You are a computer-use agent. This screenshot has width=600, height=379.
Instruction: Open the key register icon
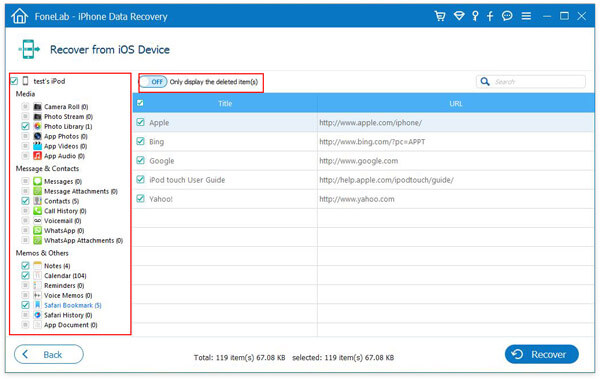(475, 16)
